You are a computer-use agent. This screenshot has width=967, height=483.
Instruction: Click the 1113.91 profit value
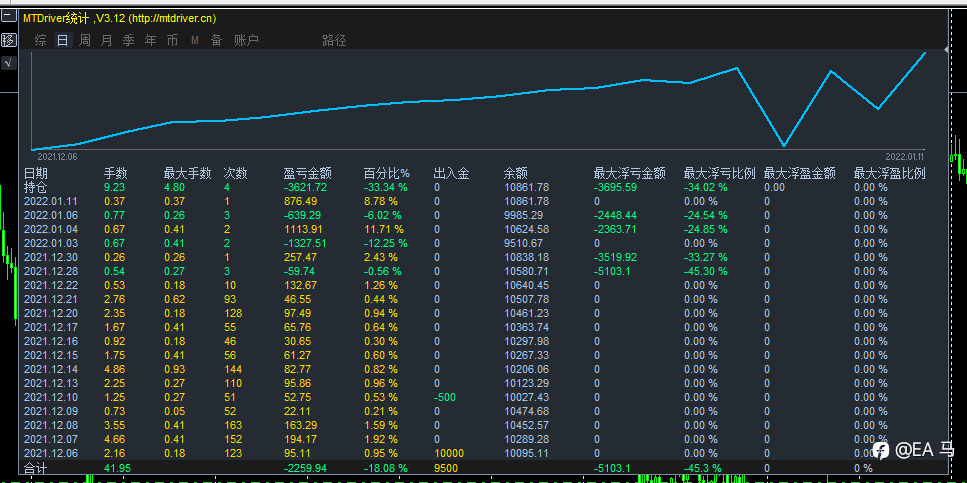click(x=303, y=229)
